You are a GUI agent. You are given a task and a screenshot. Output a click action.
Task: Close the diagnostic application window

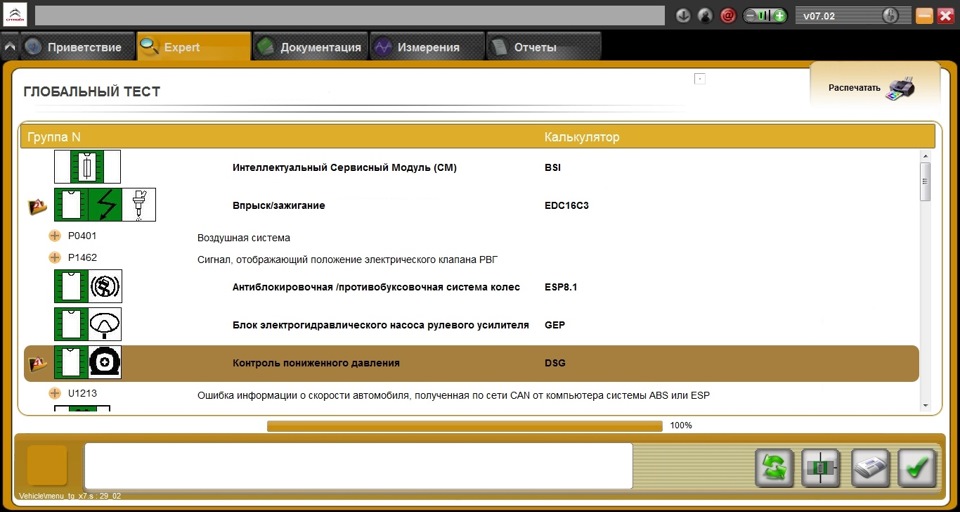(x=946, y=16)
